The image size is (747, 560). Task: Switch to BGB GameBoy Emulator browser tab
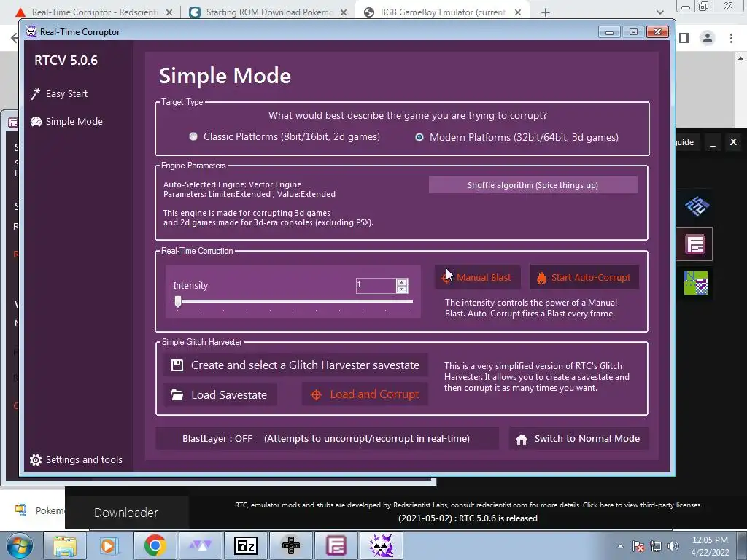pyautogui.click(x=442, y=12)
